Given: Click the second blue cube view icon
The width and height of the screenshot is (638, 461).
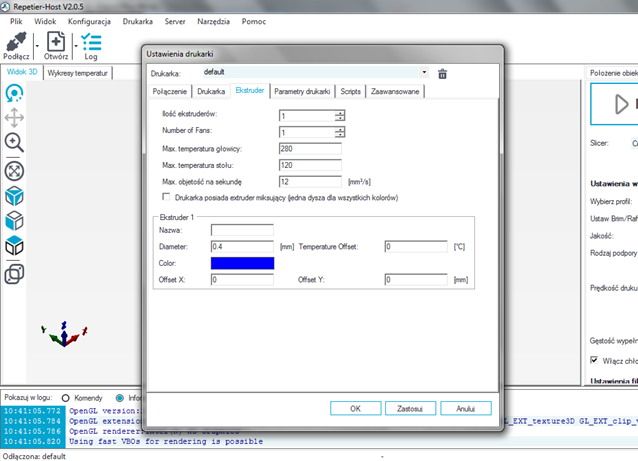Looking at the screenshot, I should [14, 221].
